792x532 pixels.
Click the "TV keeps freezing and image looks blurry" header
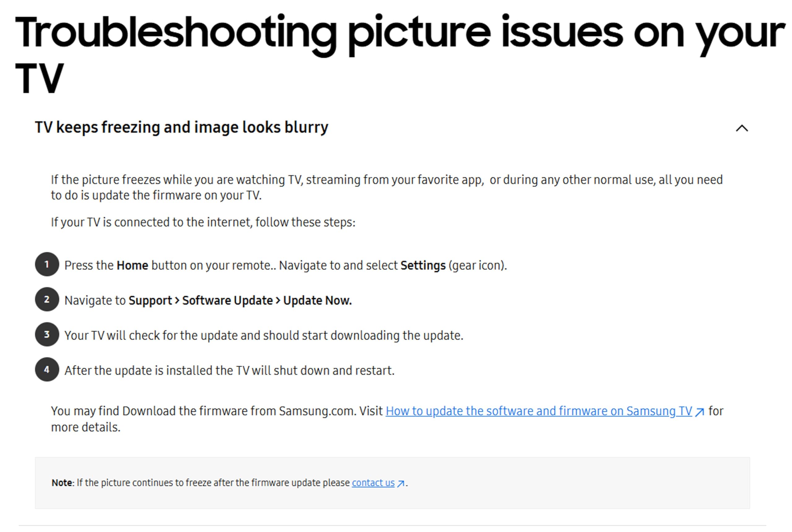coord(181,128)
